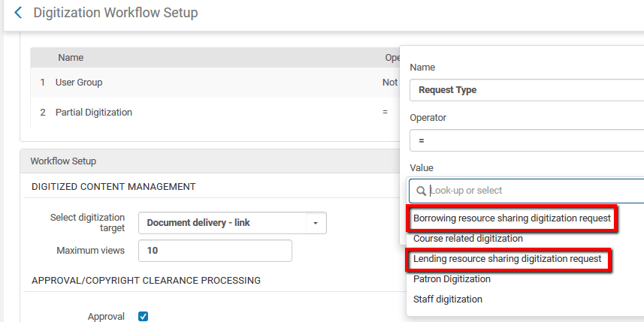Open the digitization target dropdown arrow
This screenshot has height=322, width=644.
[x=316, y=223]
